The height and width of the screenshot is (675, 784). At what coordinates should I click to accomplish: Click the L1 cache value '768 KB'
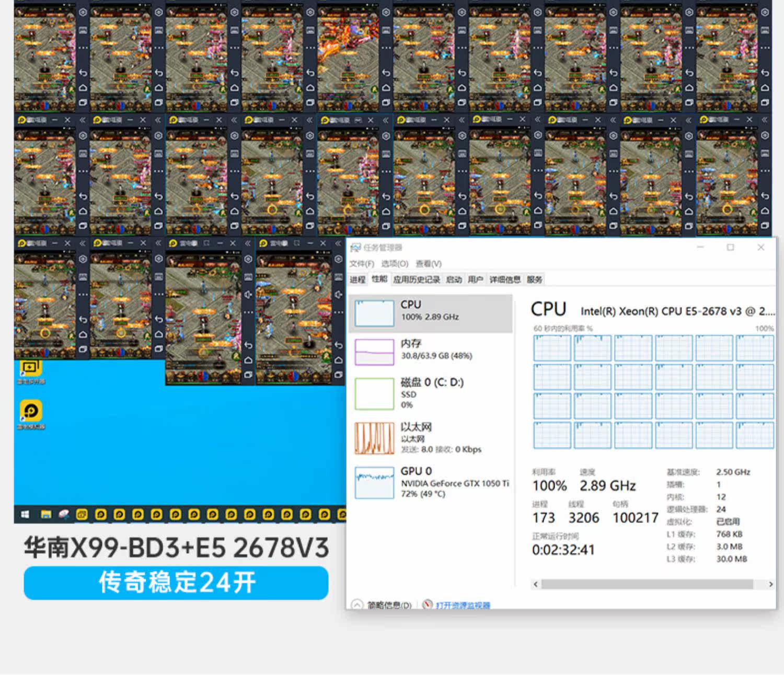(730, 534)
